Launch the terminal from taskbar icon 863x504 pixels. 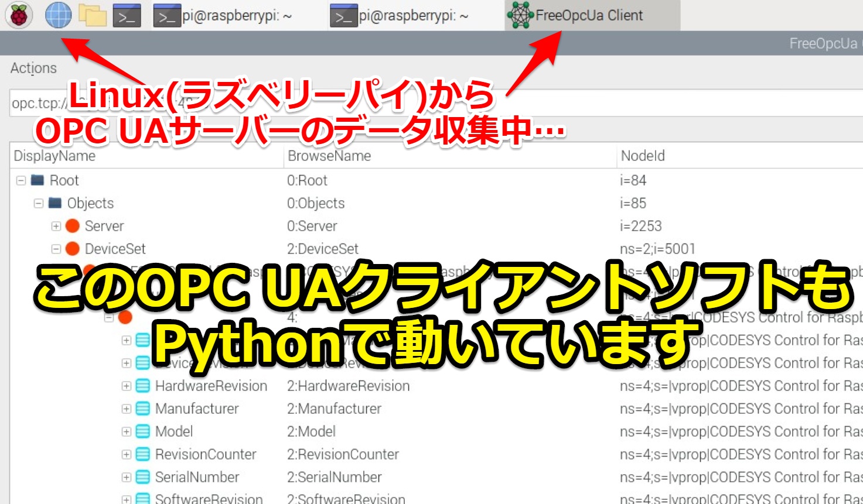(x=127, y=16)
